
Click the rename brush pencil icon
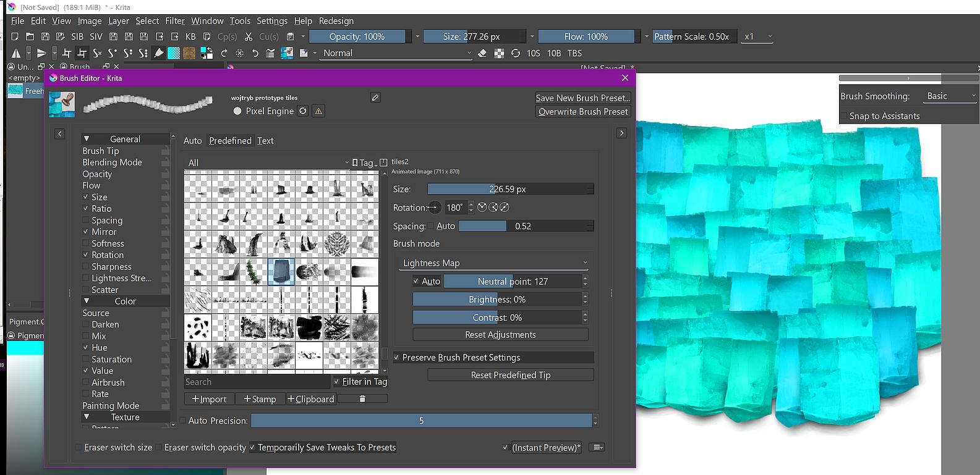pos(375,98)
